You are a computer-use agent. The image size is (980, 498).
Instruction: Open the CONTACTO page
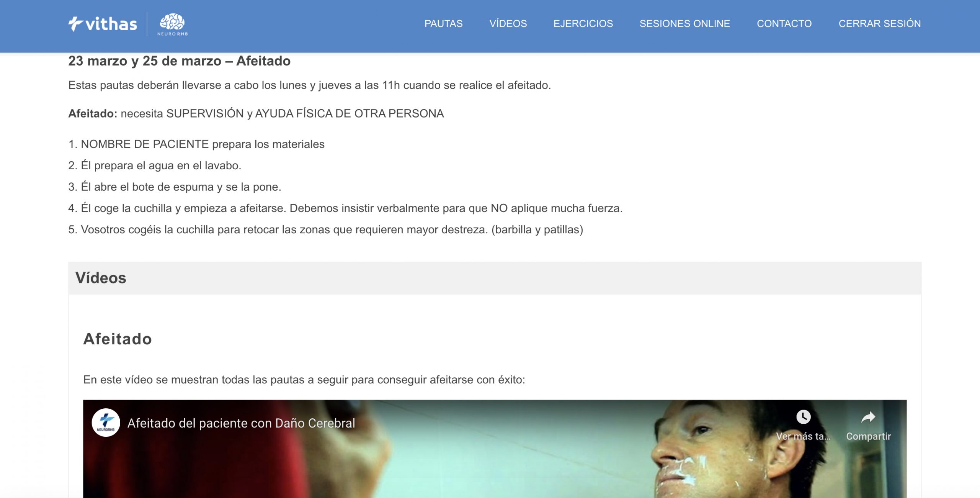(784, 24)
